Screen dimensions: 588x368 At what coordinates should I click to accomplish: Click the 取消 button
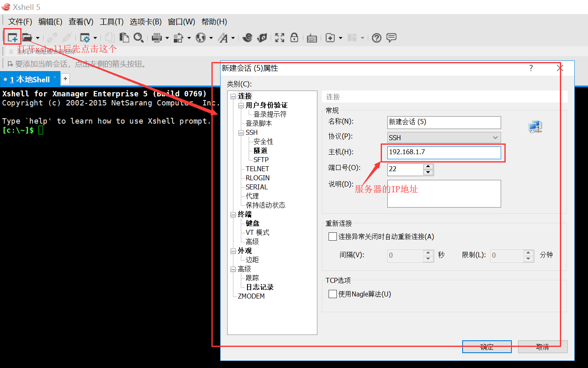tap(542, 347)
